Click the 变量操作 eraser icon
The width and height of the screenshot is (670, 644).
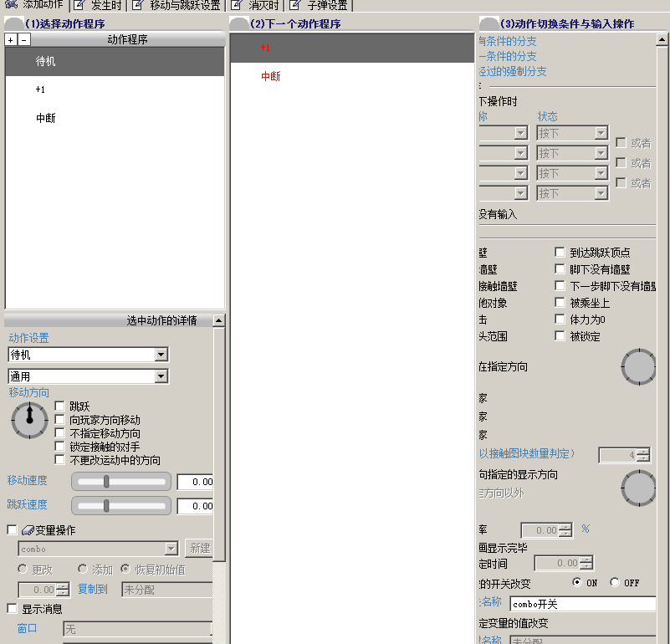coord(28,530)
